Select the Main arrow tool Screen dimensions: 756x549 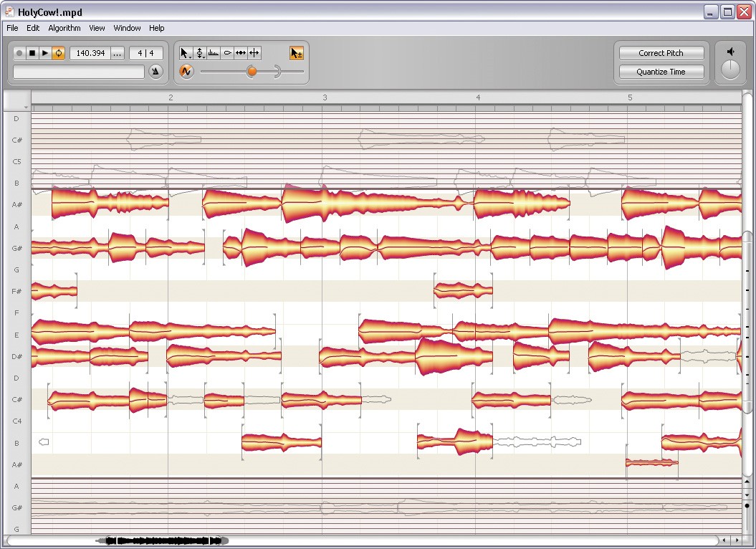pos(185,53)
